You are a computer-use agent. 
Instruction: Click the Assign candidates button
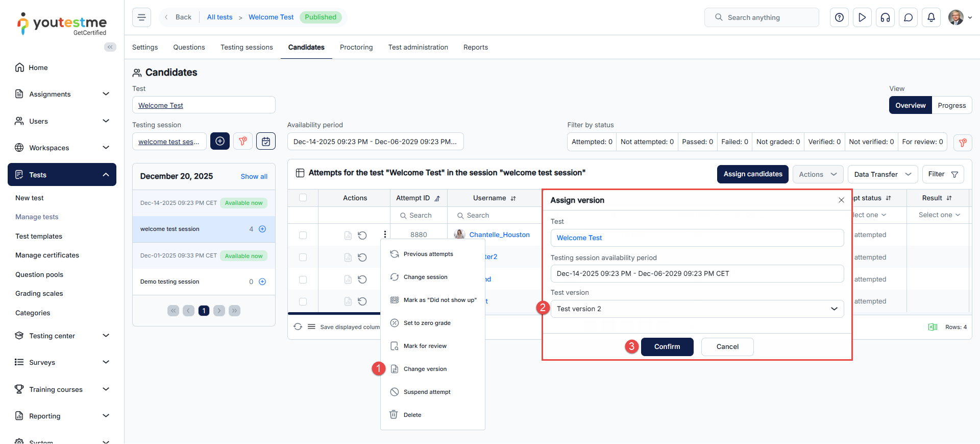point(752,174)
